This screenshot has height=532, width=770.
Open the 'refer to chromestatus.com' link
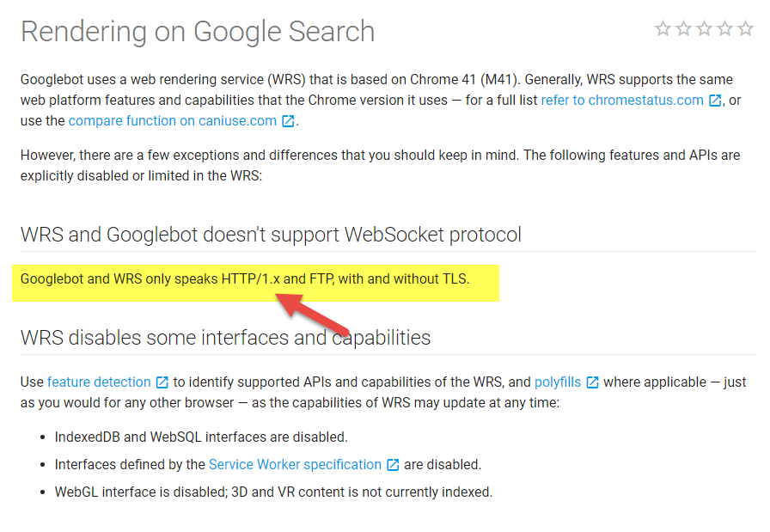point(623,101)
